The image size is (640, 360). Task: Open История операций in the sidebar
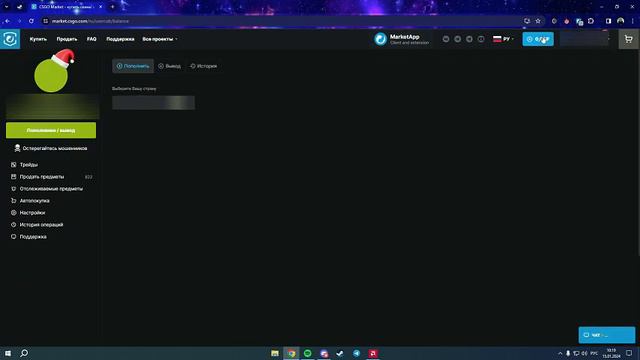42,225
